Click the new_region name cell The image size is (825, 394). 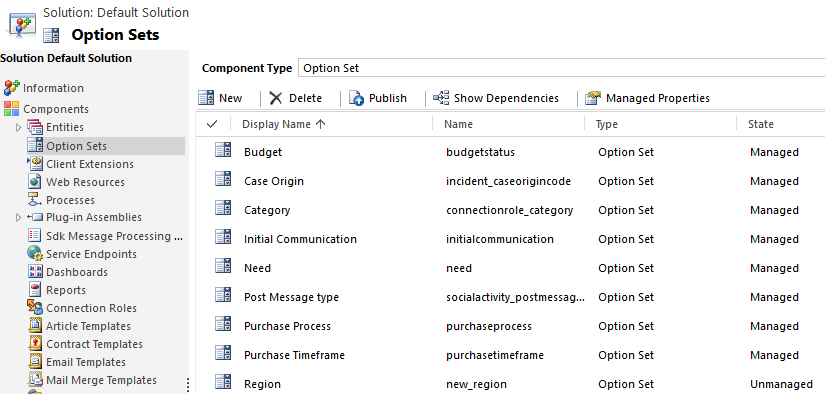click(x=476, y=385)
